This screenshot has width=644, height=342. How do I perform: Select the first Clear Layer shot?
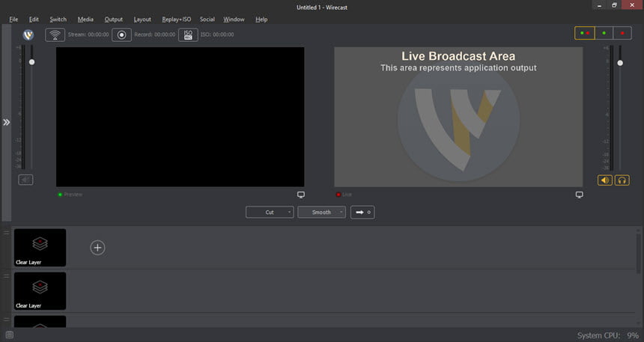pos(40,248)
